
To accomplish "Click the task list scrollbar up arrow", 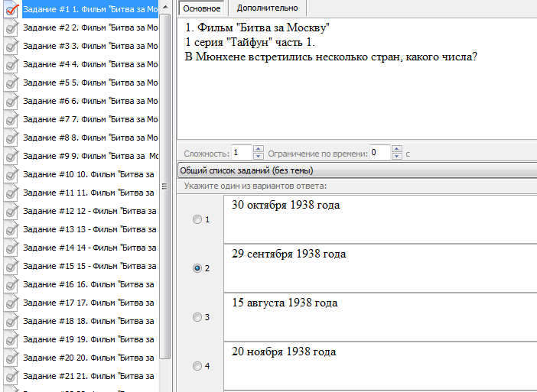I will (165, 7).
